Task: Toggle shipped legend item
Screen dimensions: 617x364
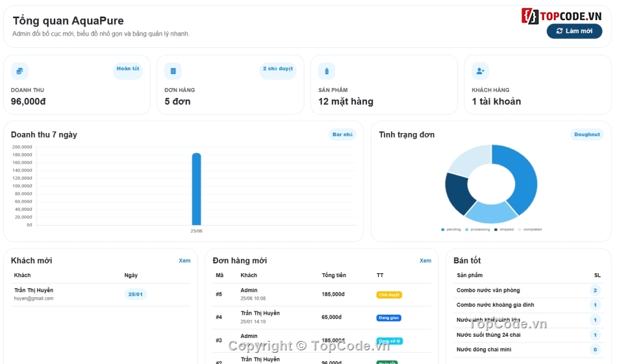Action: (x=504, y=229)
